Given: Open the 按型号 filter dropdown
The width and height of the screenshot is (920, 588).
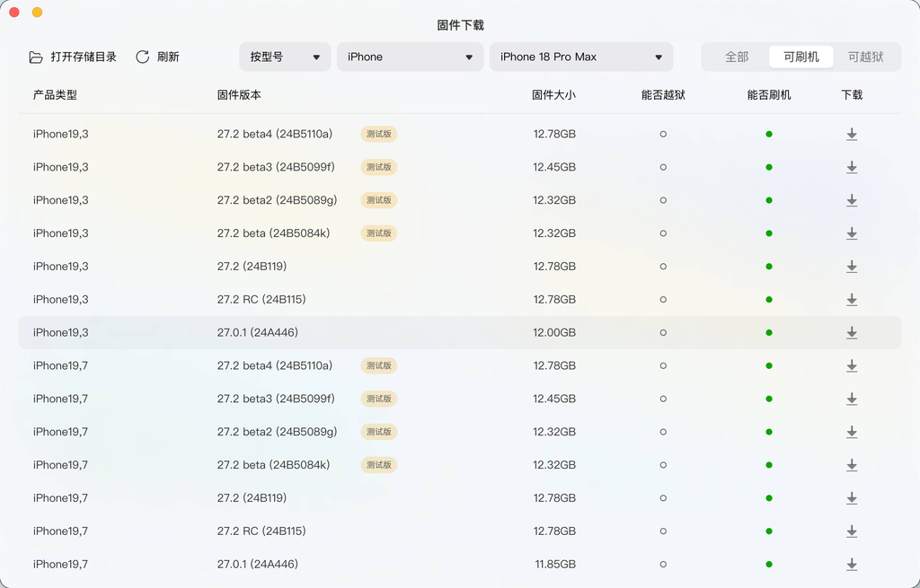Looking at the screenshot, I should click(x=285, y=57).
